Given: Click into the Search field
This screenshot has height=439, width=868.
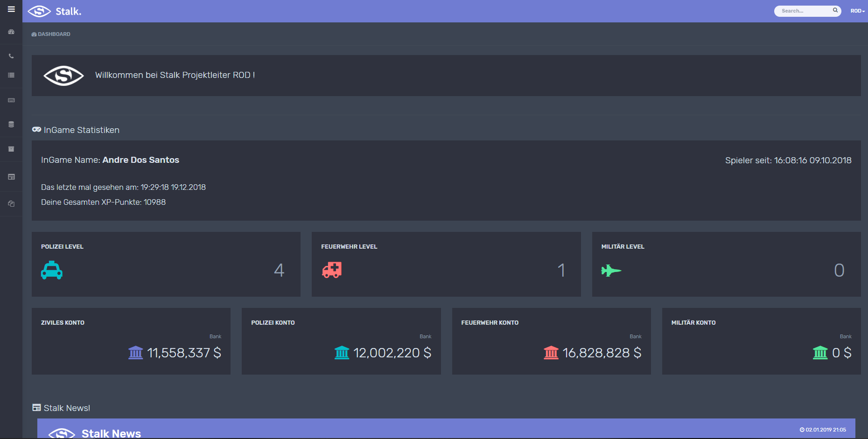Looking at the screenshot, I should [x=804, y=11].
